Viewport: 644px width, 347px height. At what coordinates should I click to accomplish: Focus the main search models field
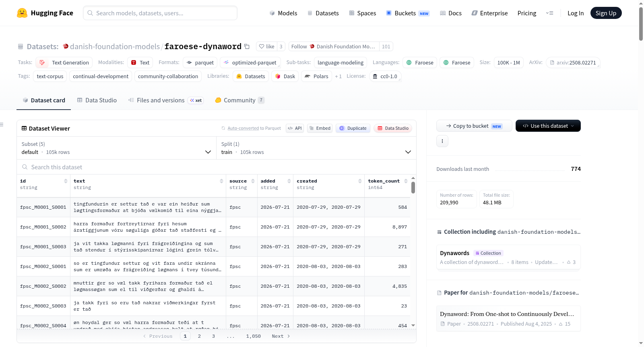(160, 13)
